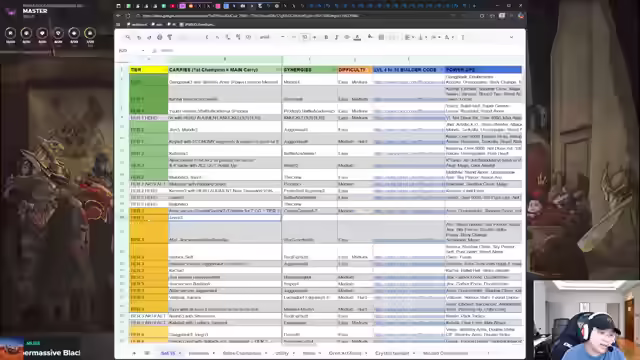
Task: Redo the action in Sheets toolbar
Action: (x=149, y=37)
